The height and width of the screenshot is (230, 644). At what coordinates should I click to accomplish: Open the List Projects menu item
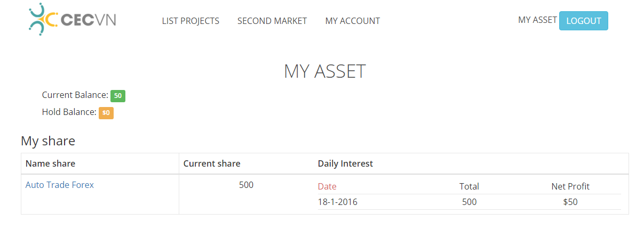[190, 21]
